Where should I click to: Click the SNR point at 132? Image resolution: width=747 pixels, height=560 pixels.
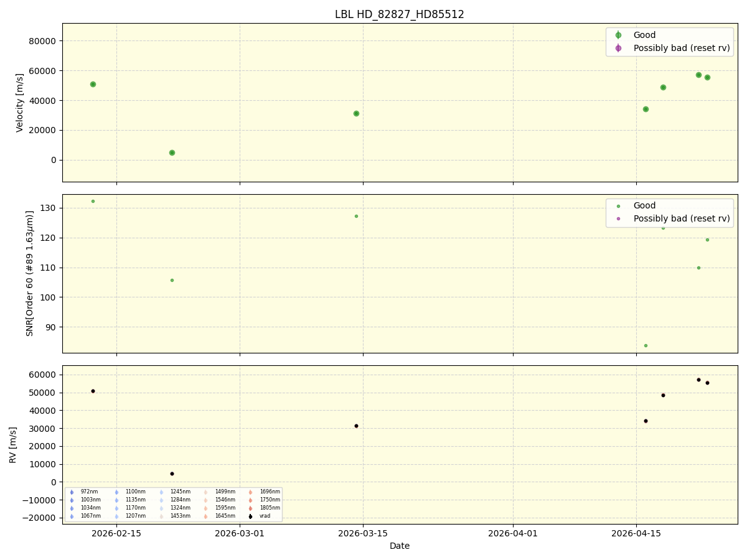click(93, 201)
